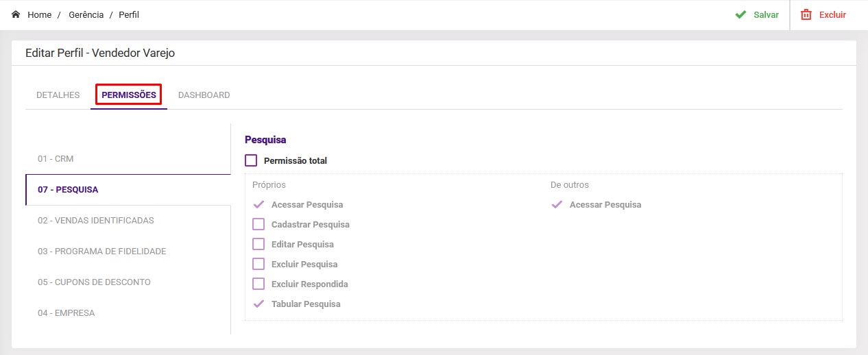Navigate to Gerência in the breadcrumb
Image resolution: width=868 pixels, height=355 pixels.
(x=86, y=14)
